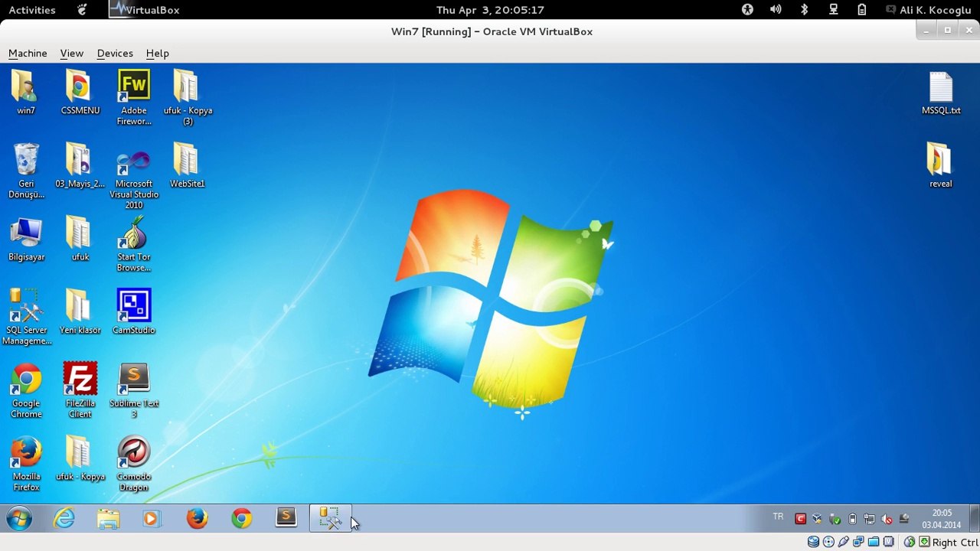Open Chrome from the Windows taskbar
The height and width of the screenshot is (551, 980).
(241, 519)
